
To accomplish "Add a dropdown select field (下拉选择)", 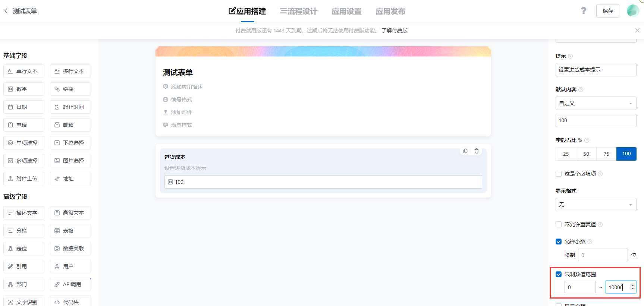I will [70, 143].
